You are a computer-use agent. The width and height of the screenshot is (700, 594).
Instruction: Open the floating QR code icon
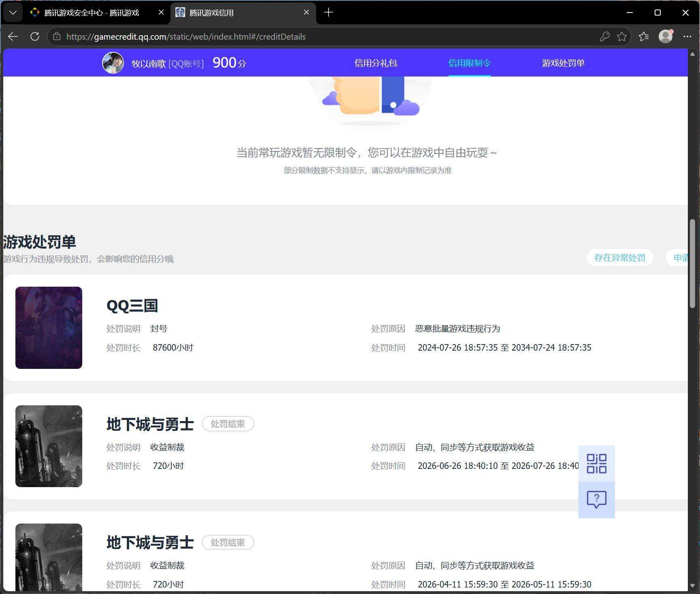coord(597,464)
